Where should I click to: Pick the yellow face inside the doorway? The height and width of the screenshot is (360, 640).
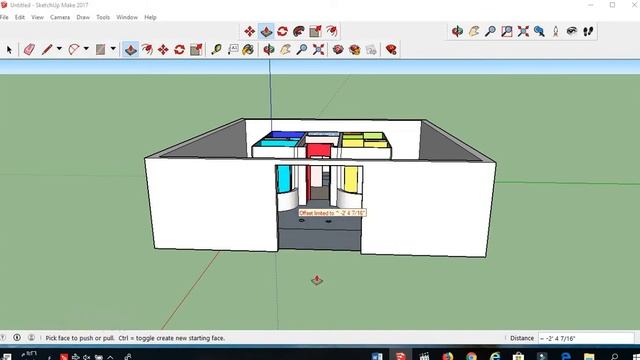(351, 179)
